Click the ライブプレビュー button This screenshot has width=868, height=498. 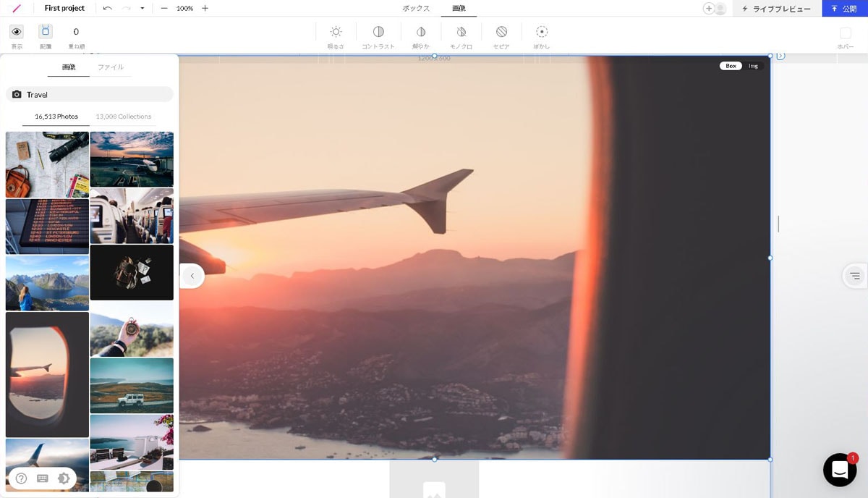(777, 9)
